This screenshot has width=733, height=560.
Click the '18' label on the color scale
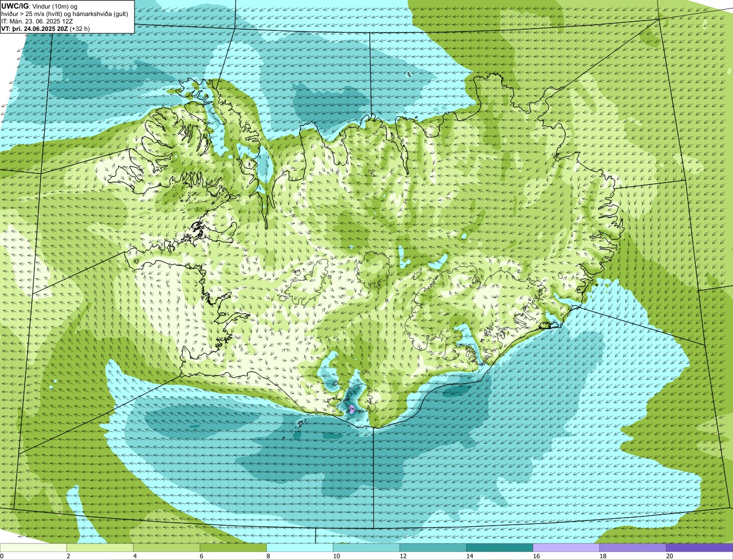click(603, 556)
